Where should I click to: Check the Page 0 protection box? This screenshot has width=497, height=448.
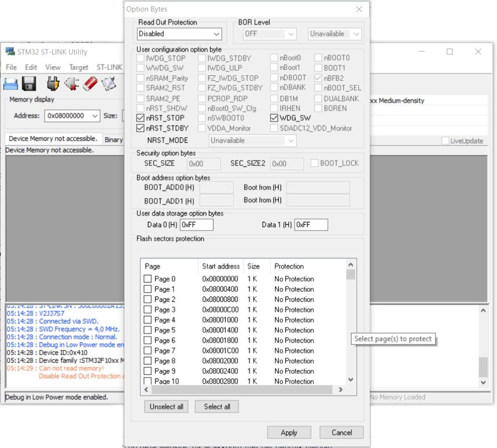[x=148, y=279]
